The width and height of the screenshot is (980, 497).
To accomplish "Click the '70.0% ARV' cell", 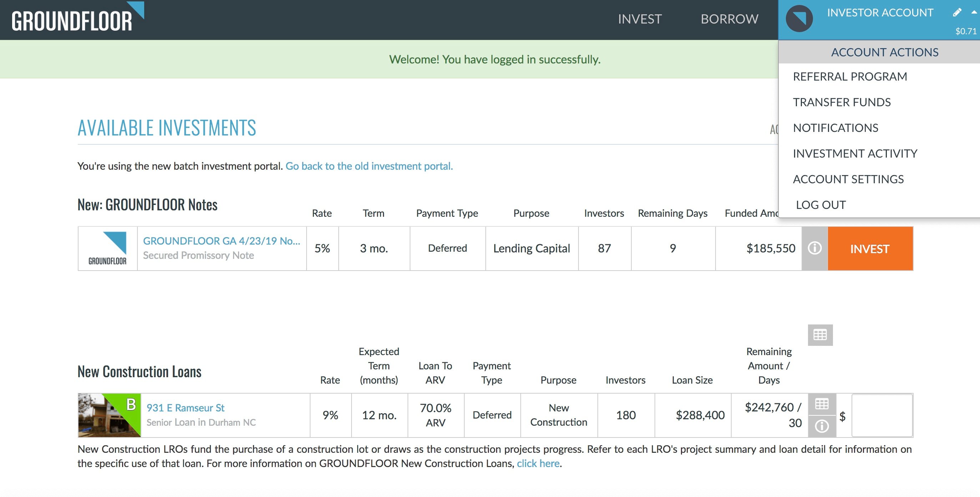I will point(436,415).
